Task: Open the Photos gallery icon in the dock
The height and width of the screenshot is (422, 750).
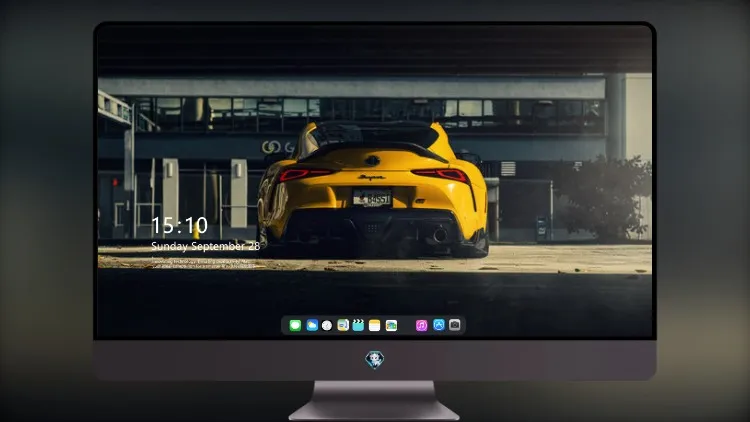Action: point(391,325)
